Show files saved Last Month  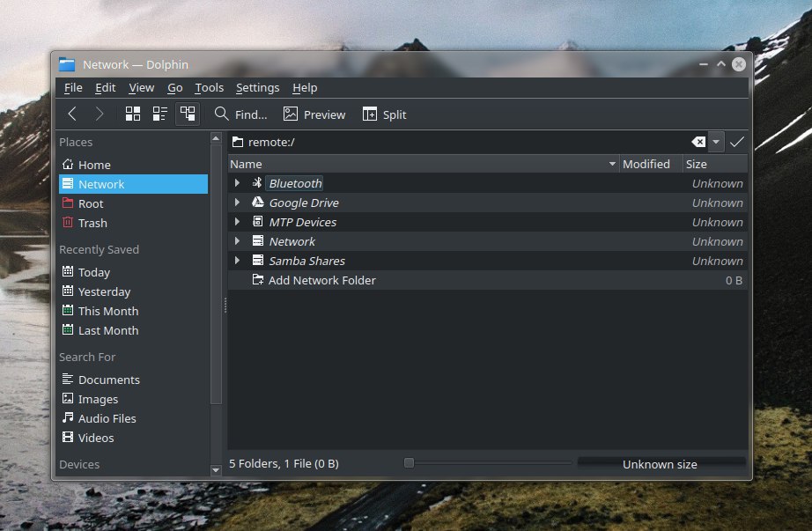click(x=134, y=330)
